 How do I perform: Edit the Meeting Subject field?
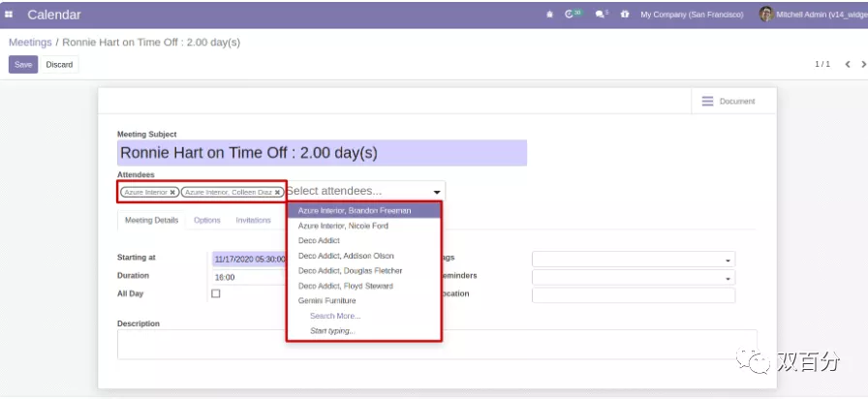click(322, 153)
